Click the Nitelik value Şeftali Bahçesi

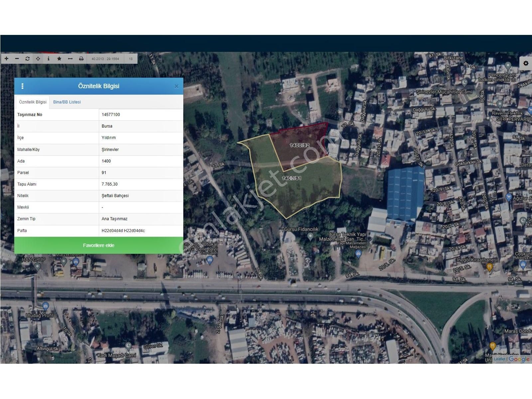pyautogui.click(x=115, y=196)
